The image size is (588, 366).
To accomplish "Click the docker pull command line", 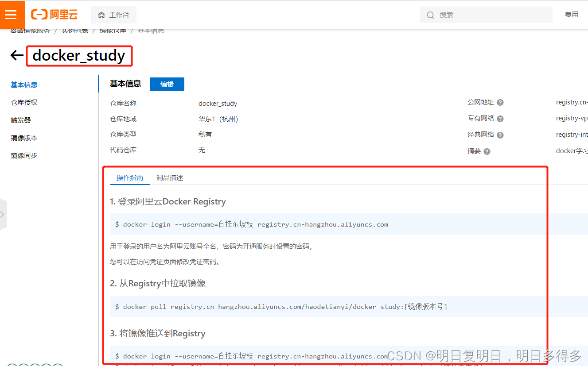I will pyautogui.click(x=281, y=306).
